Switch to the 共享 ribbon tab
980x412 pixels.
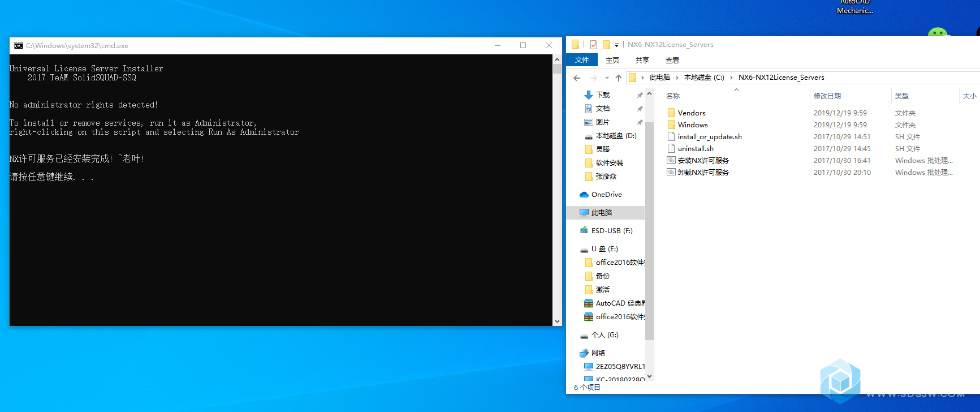pos(642,60)
